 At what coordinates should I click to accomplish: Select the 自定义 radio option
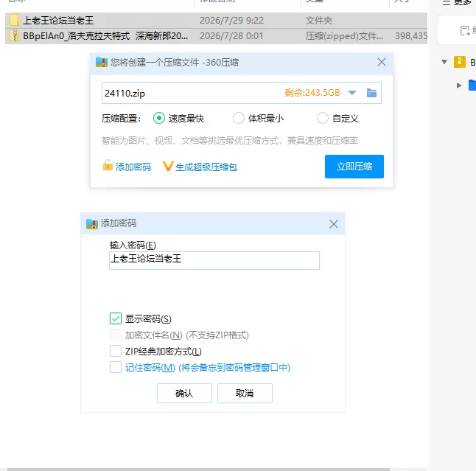pyautogui.click(x=323, y=118)
